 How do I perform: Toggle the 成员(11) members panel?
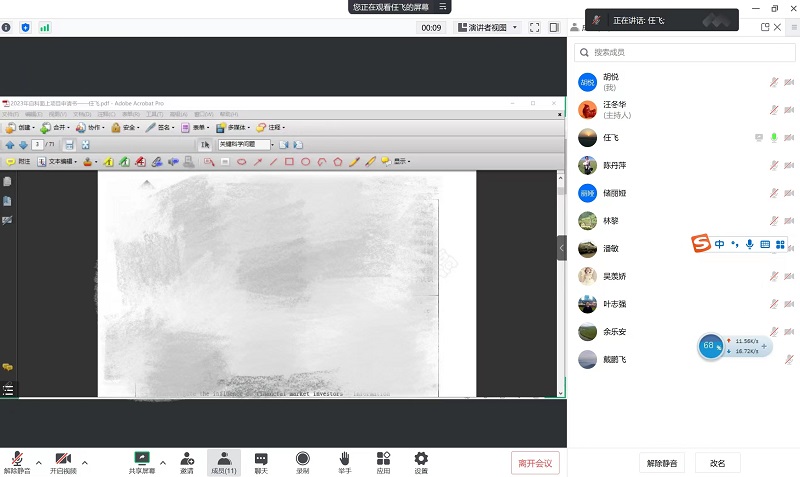click(223, 461)
